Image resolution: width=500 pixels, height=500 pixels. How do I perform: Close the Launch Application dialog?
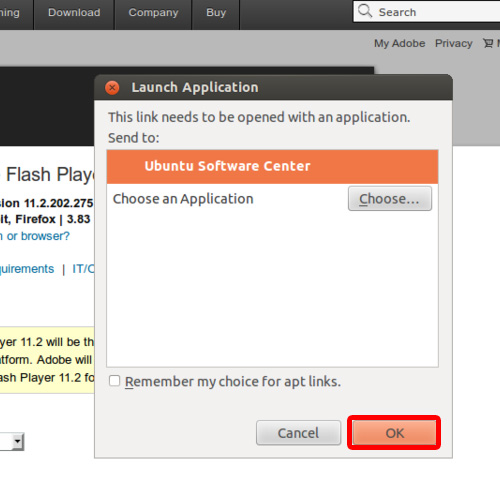112,88
